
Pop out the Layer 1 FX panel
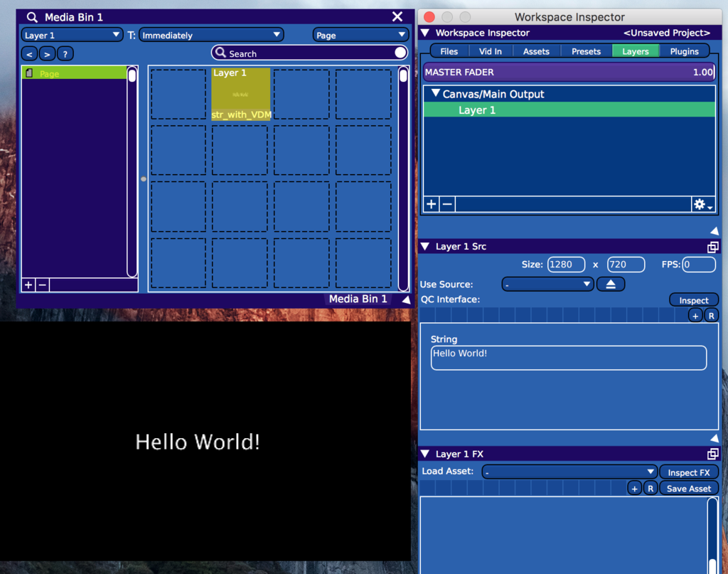712,455
